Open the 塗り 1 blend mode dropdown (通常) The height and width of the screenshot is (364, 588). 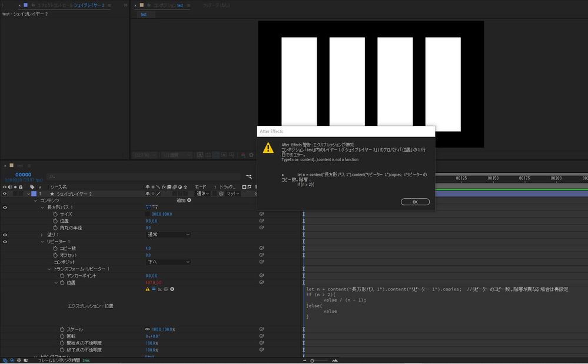(x=168, y=235)
